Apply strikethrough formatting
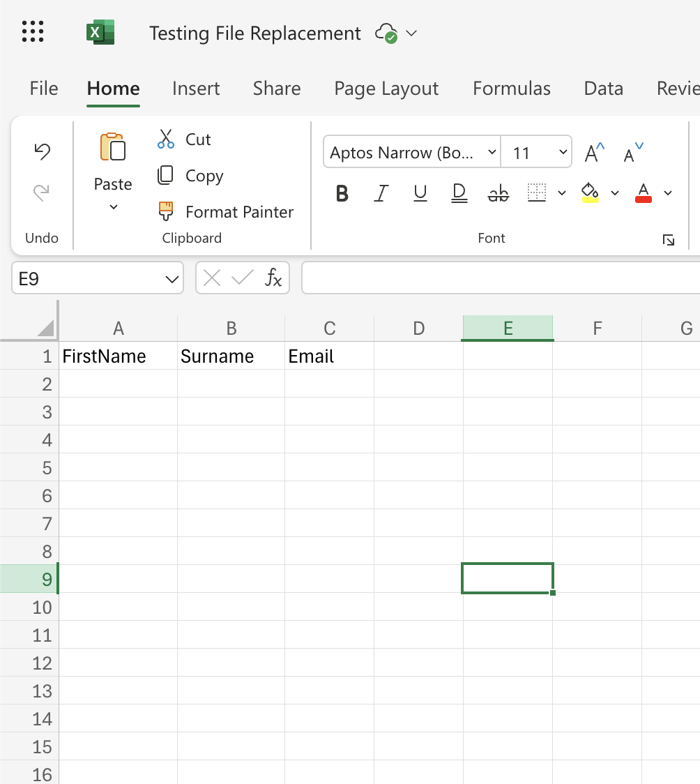 tap(498, 193)
